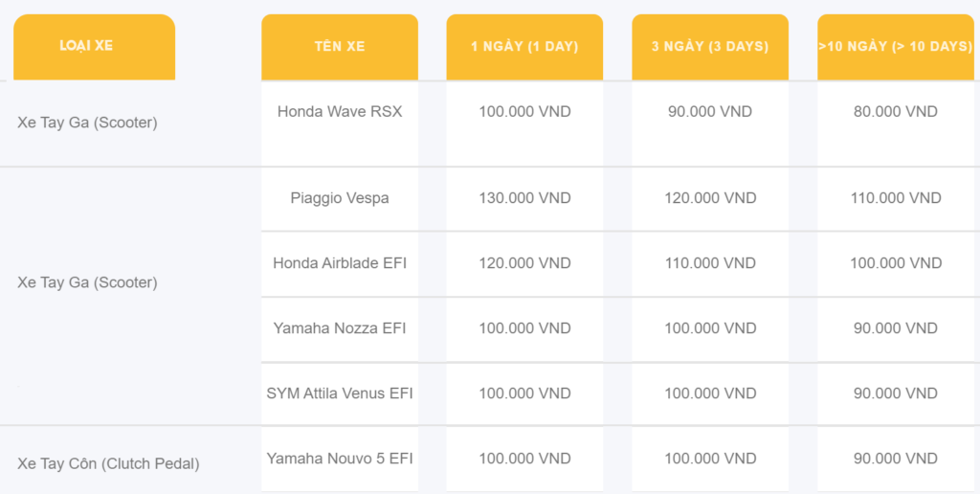Click Piaggio Vespa 120.000 VND three-day price

coord(710,198)
